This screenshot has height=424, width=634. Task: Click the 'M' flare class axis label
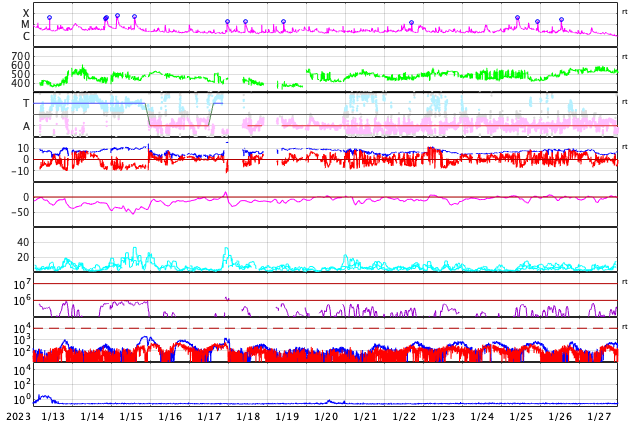click(25, 25)
